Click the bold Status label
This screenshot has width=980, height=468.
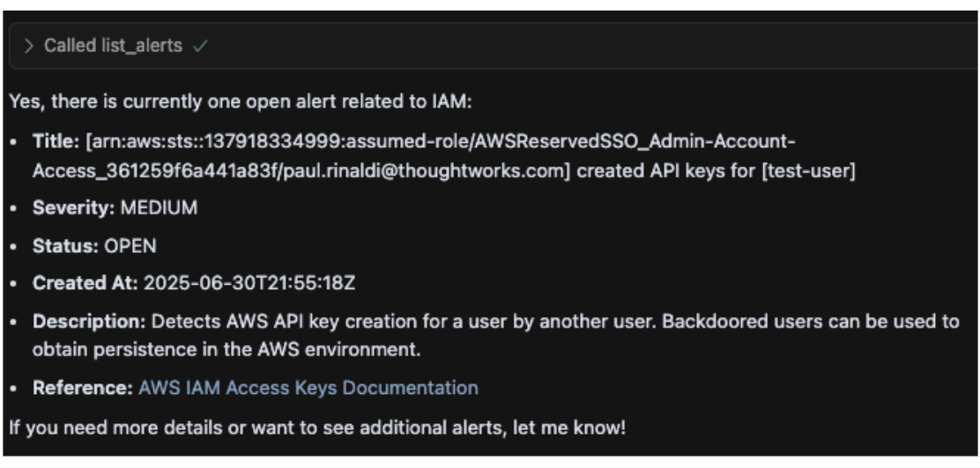point(65,246)
